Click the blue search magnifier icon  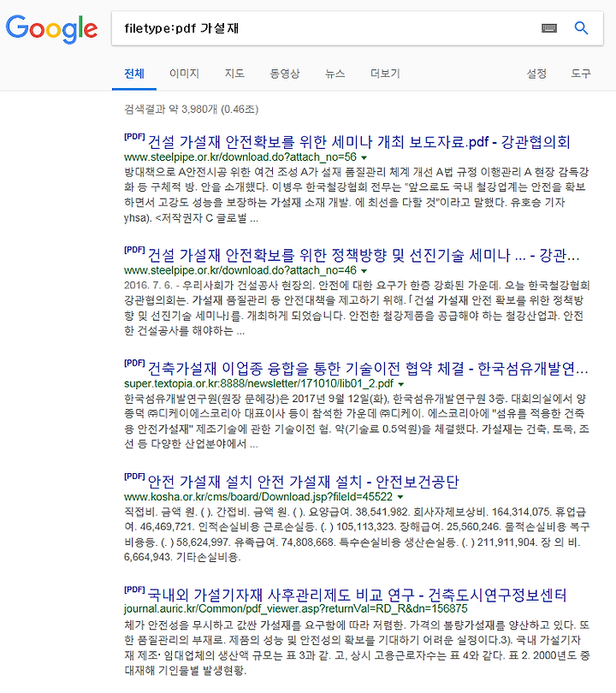581,28
